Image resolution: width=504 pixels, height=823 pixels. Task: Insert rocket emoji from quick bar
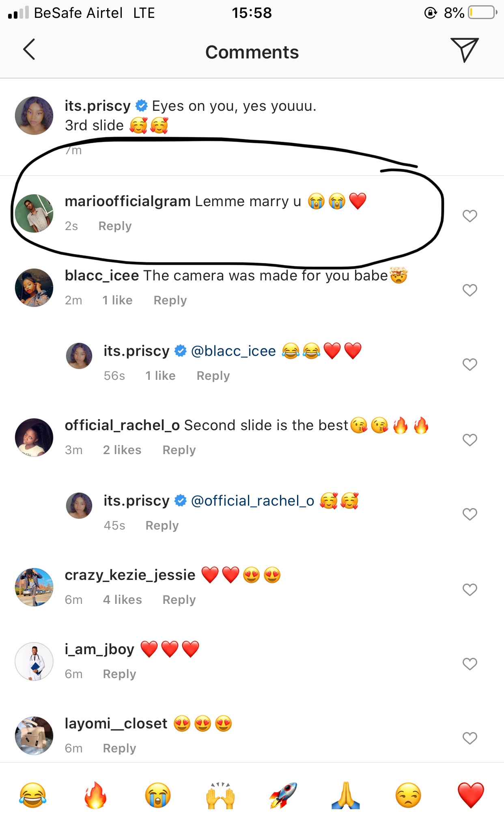283,795
